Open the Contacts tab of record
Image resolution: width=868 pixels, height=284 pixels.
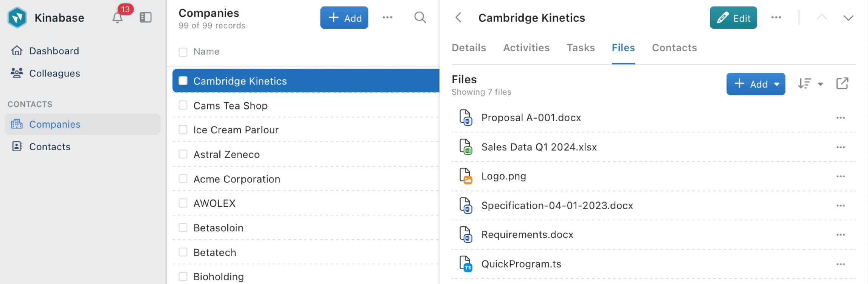tap(674, 48)
